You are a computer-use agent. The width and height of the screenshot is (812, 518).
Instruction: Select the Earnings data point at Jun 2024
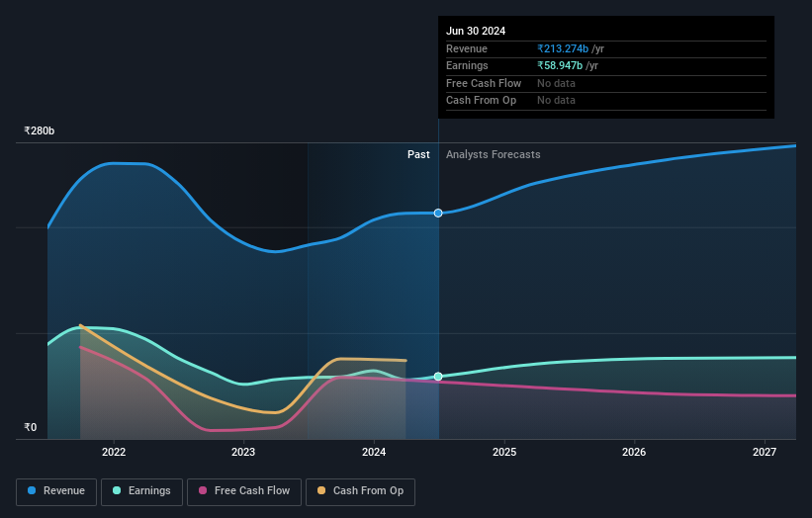(x=438, y=377)
